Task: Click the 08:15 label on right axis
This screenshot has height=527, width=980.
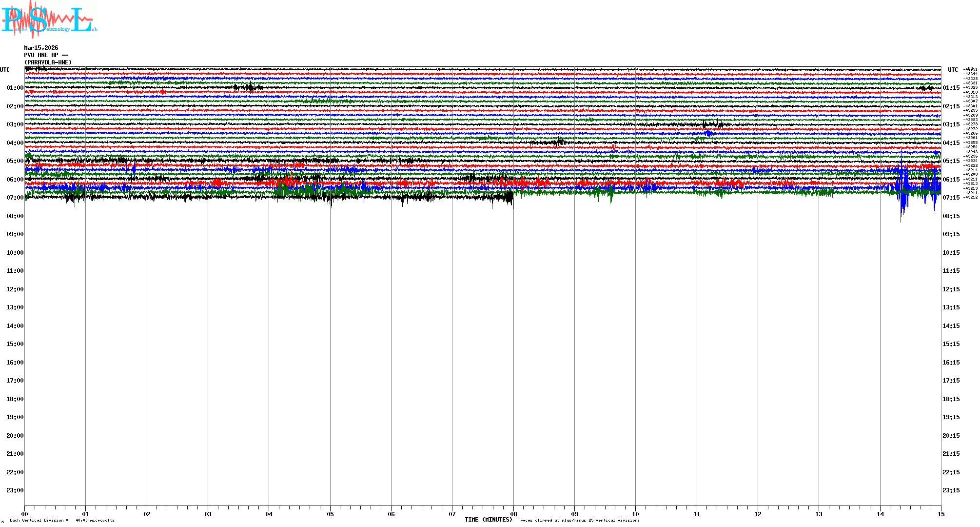Action: pyautogui.click(x=951, y=216)
